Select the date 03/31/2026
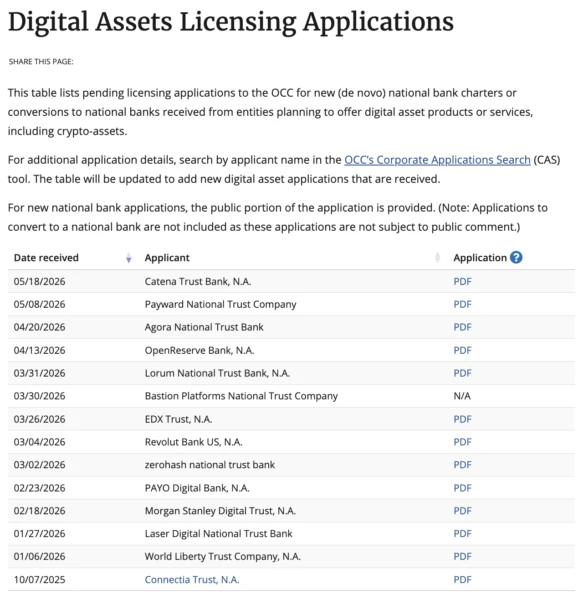 (39, 373)
